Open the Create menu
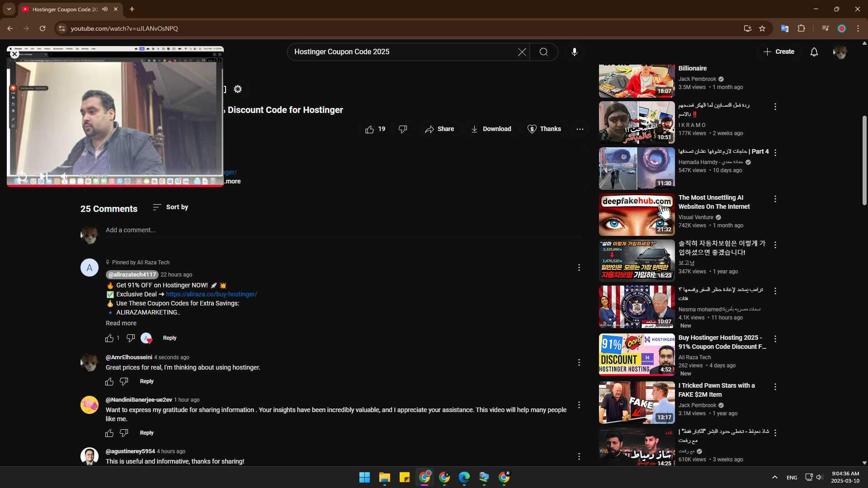This screenshot has width=868, height=488. (779, 52)
